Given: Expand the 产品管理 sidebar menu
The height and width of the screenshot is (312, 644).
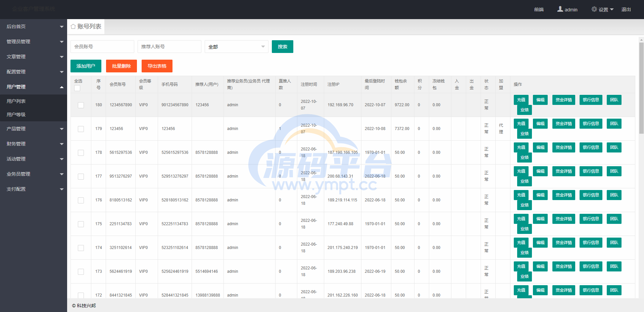Looking at the screenshot, I should [x=34, y=129].
